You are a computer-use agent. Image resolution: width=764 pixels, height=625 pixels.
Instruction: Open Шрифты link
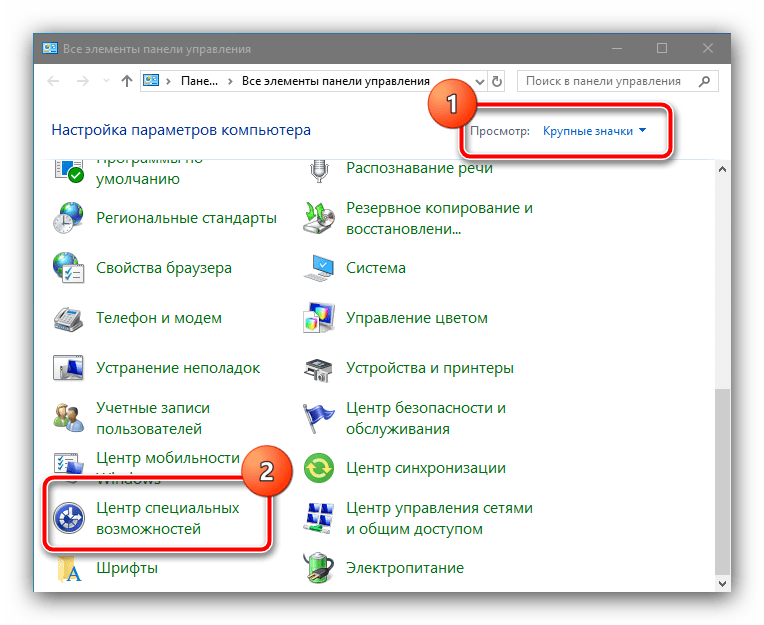click(127, 568)
